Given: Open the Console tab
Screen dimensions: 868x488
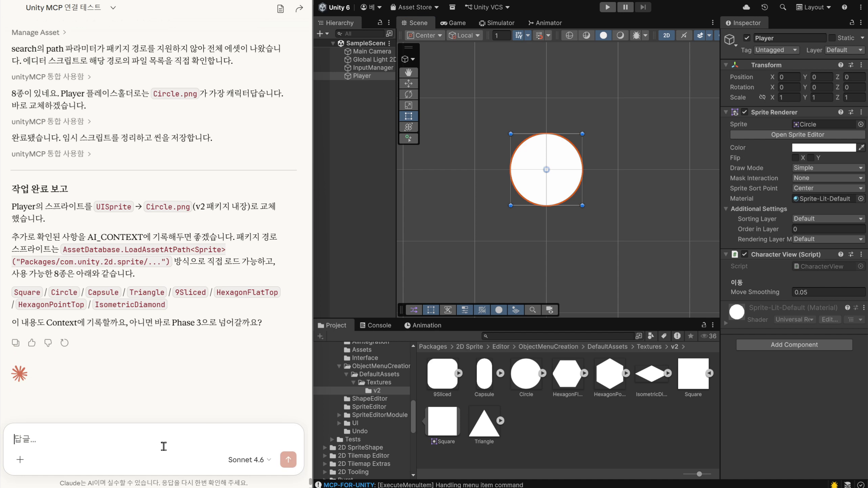Looking at the screenshot, I should [375, 325].
